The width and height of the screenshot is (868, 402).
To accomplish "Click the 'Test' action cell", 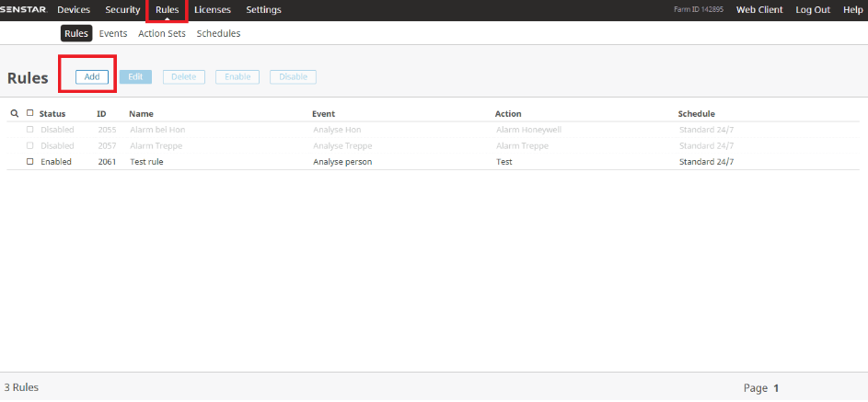I will pos(504,162).
